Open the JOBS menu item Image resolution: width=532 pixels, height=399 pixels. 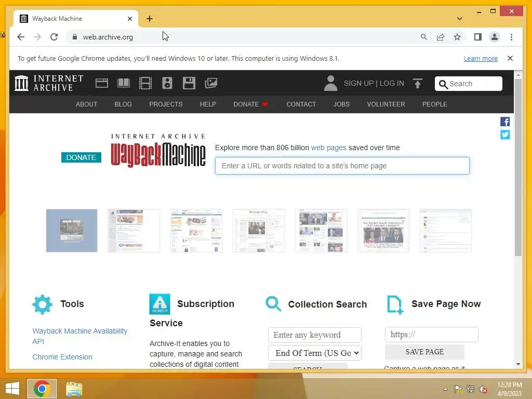[341, 104]
